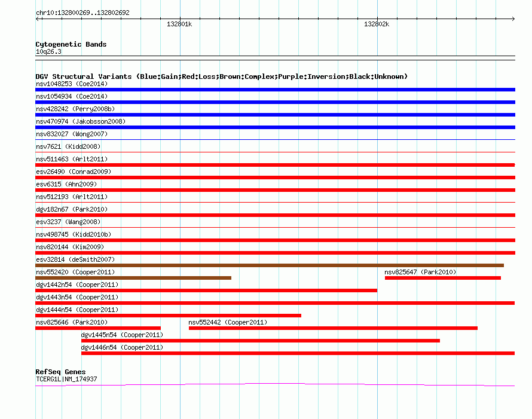The height and width of the screenshot is (419, 532).
Task: Open the dgv1442n54 (Cooper2011) label
Action: tap(77, 285)
